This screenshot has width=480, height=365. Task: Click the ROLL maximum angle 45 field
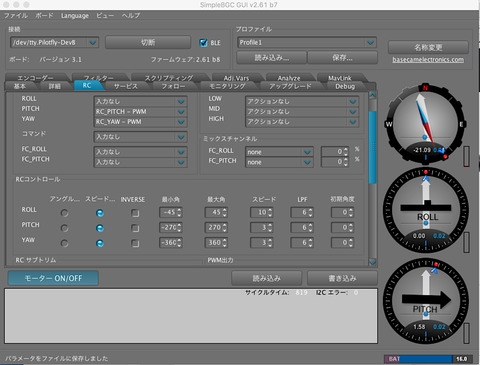[x=216, y=212]
